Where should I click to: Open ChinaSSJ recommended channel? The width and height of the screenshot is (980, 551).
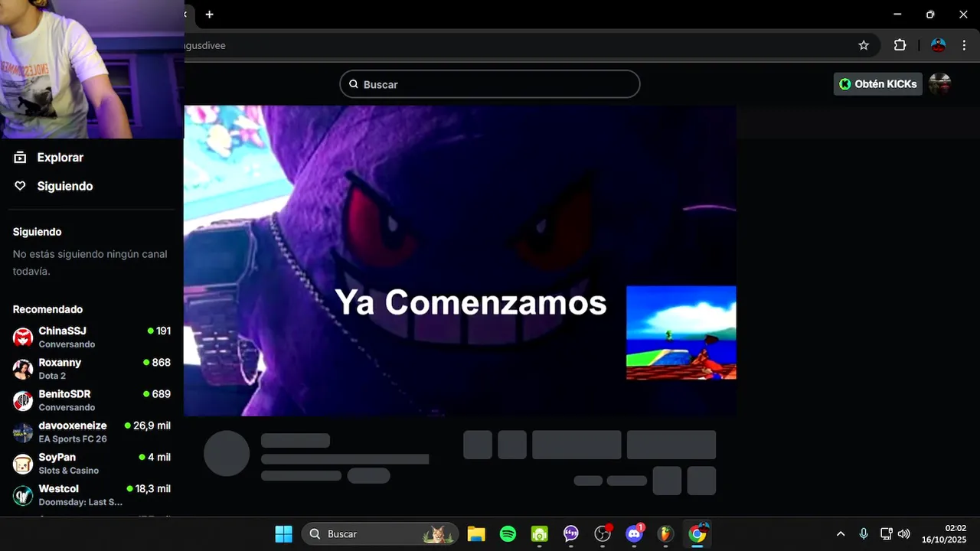point(92,337)
